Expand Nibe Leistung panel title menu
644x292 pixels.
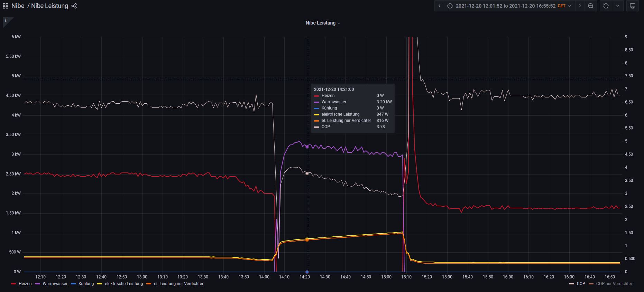[323, 23]
